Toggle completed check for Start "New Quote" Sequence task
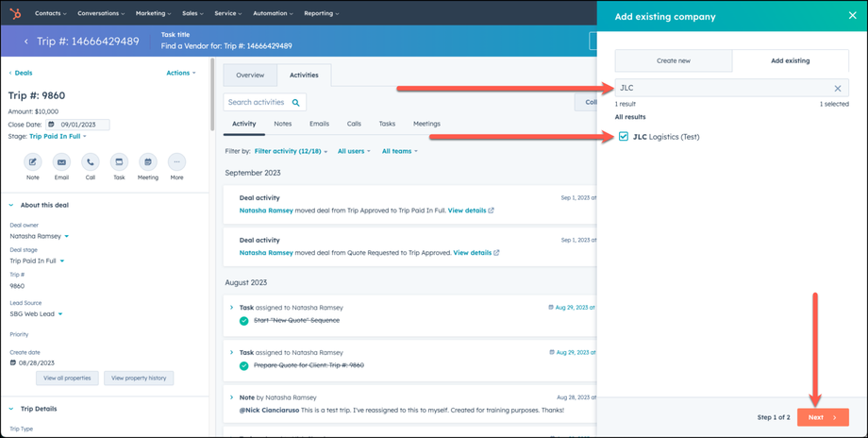Screen dimensions: 868x438 pyautogui.click(x=244, y=321)
